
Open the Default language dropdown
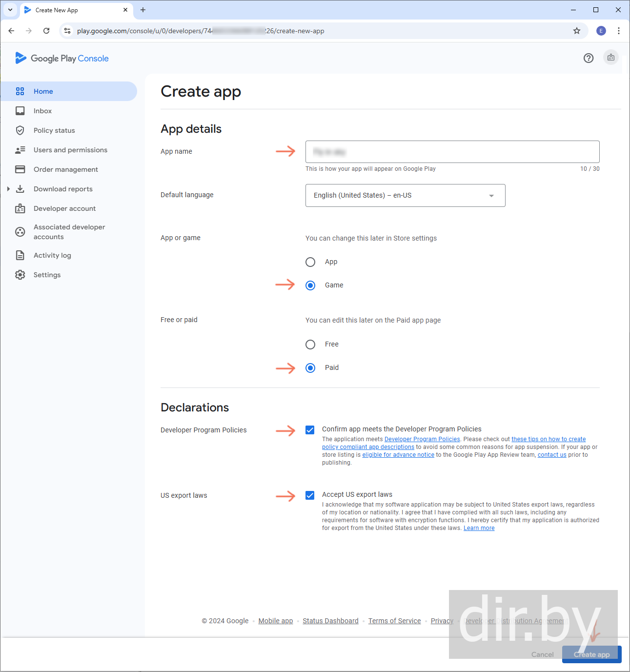406,195
